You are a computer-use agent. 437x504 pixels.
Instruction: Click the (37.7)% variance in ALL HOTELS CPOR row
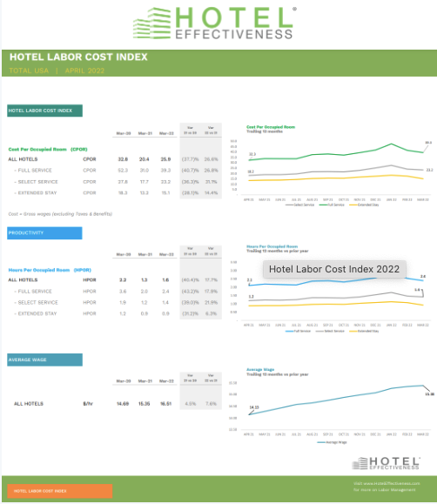pyautogui.click(x=190, y=159)
